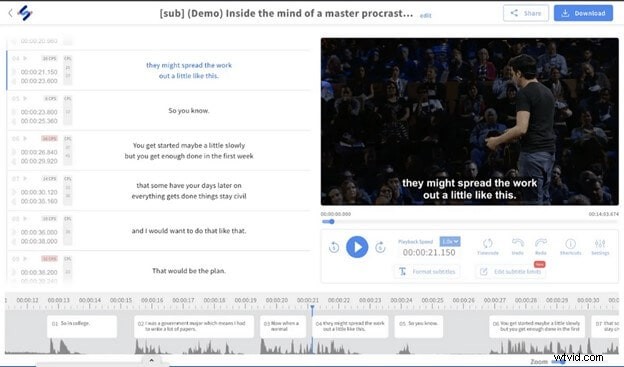Go back using the arrow beside the logo
624x367 pixels.
10,13
